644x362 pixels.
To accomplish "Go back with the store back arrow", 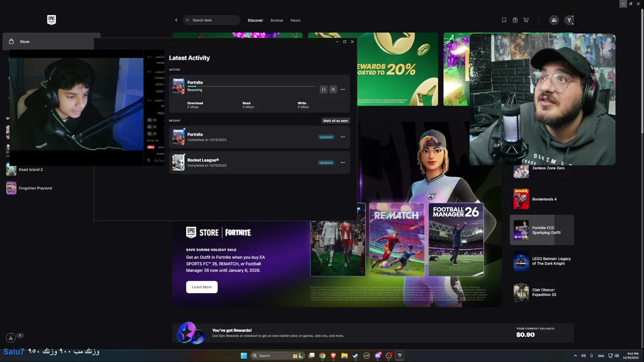I will (176, 20).
